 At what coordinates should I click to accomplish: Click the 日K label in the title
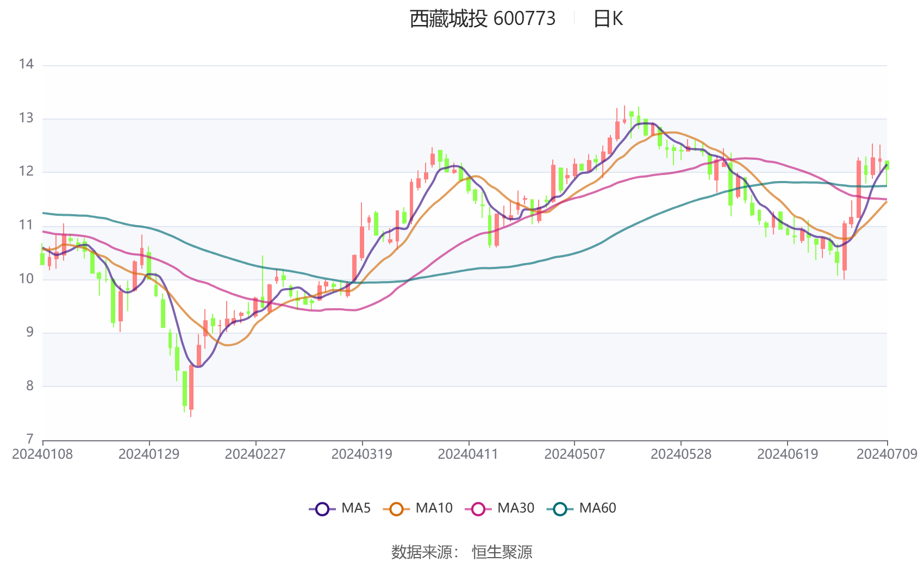608,19
